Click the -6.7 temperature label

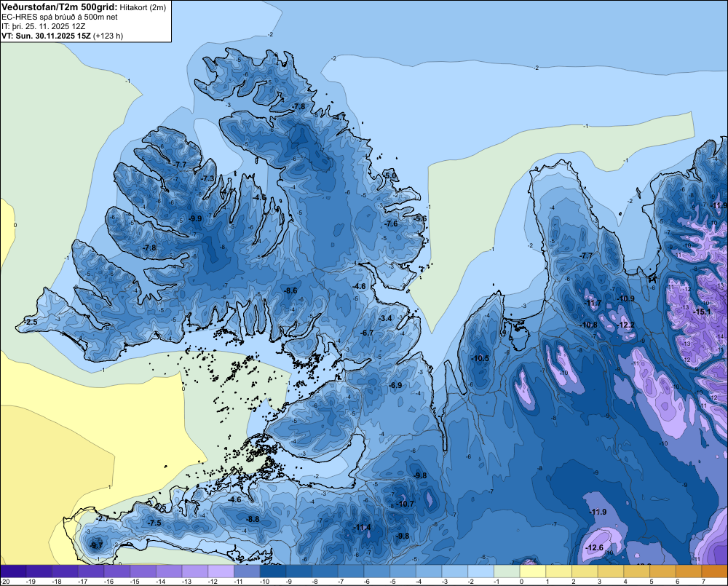coord(367,333)
